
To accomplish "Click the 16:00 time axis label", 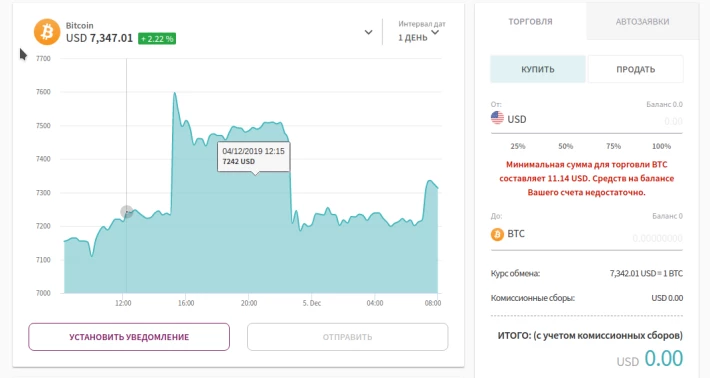I will click(186, 303).
